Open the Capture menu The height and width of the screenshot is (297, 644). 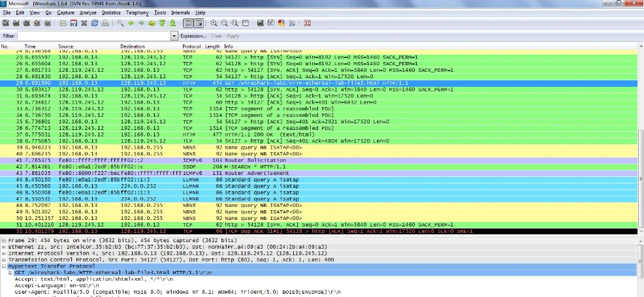coord(66,12)
